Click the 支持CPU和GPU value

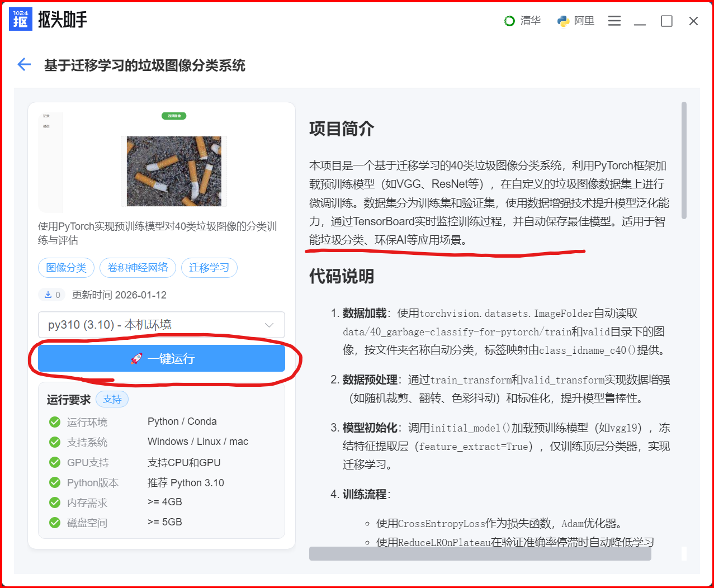click(184, 462)
